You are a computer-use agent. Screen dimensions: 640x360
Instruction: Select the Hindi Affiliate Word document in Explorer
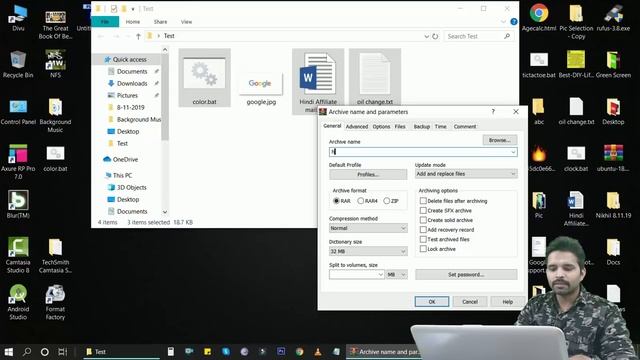tap(318, 81)
